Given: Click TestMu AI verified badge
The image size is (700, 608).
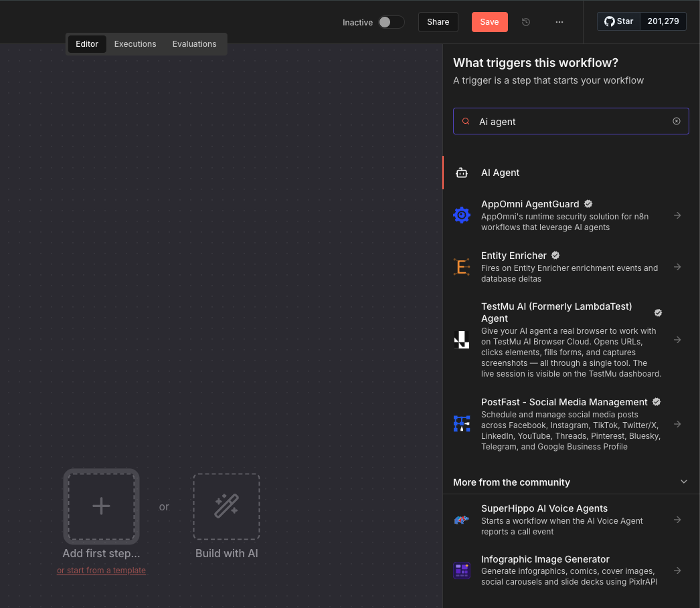Looking at the screenshot, I should pos(658,313).
